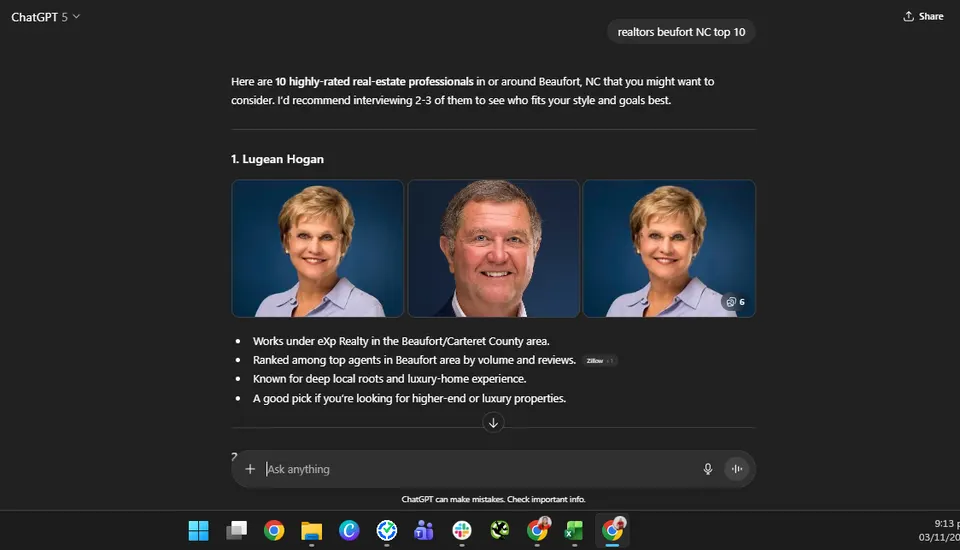The height and width of the screenshot is (550, 960).
Task: Open the Windows Start menu
Action: [198, 530]
